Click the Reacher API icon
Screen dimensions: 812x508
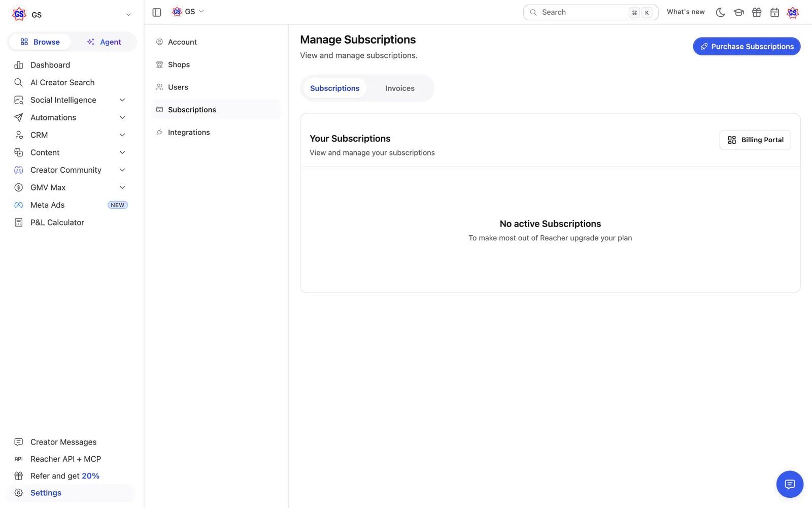19,459
